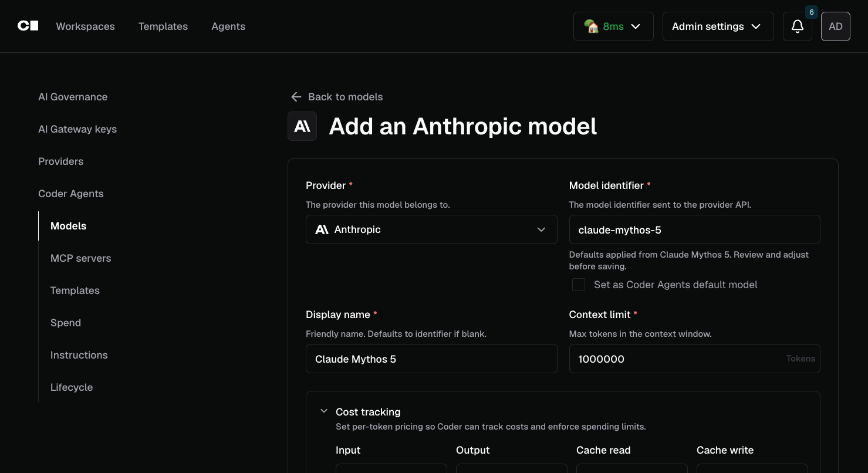Open the AD user avatar menu
The height and width of the screenshot is (473, 868).
[x=836, y=26]
